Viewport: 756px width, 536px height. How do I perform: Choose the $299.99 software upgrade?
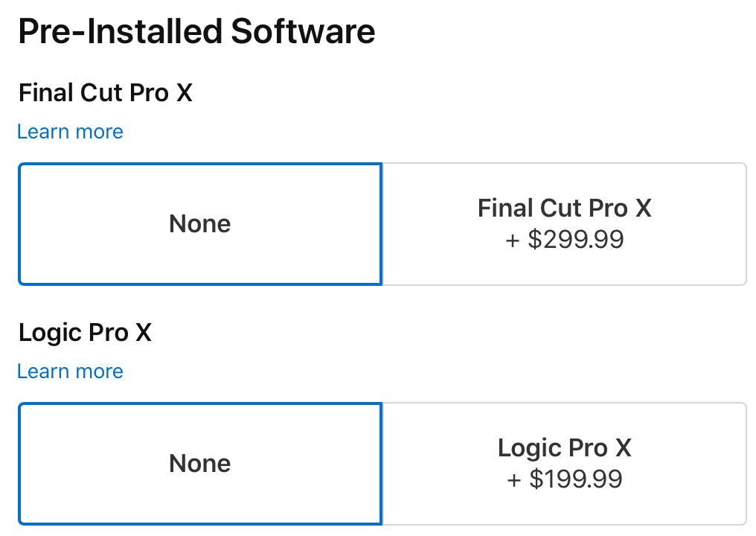(x=563, y=223)
